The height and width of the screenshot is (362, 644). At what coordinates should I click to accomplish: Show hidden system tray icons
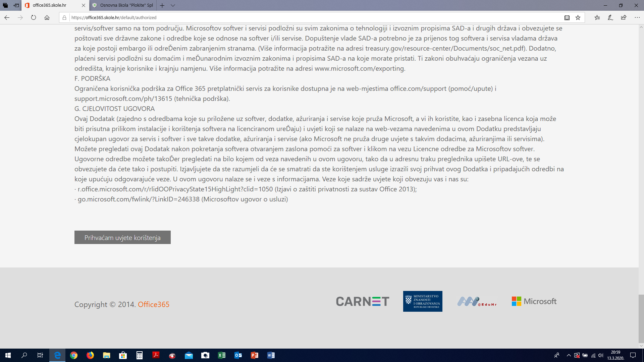(569, 355)
